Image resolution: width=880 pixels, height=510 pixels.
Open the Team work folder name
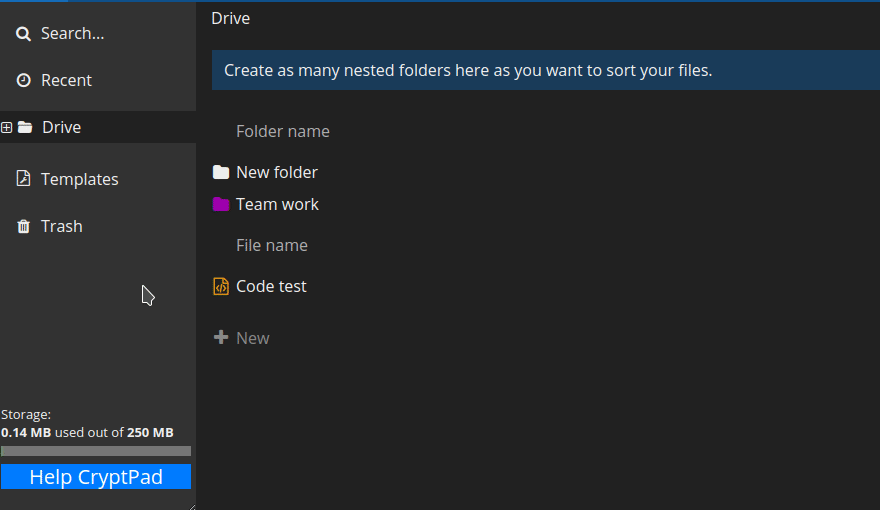(277, 205)
